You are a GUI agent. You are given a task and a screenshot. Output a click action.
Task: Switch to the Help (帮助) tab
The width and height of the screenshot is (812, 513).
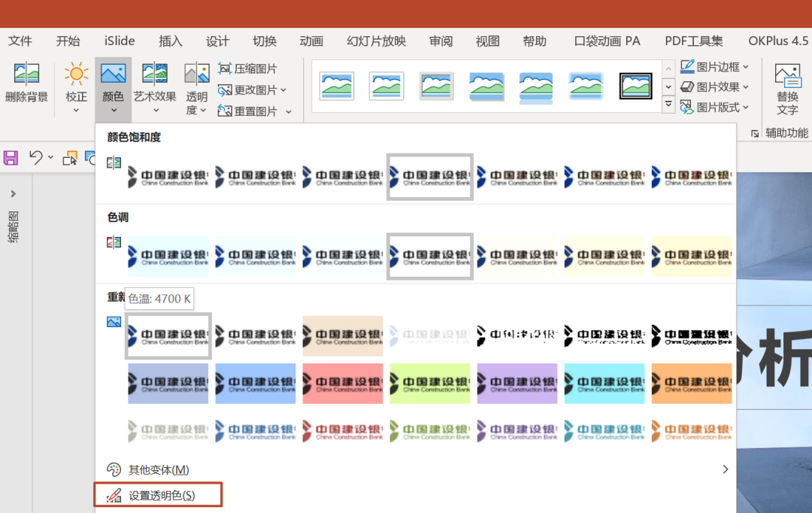tap(535, 41)
